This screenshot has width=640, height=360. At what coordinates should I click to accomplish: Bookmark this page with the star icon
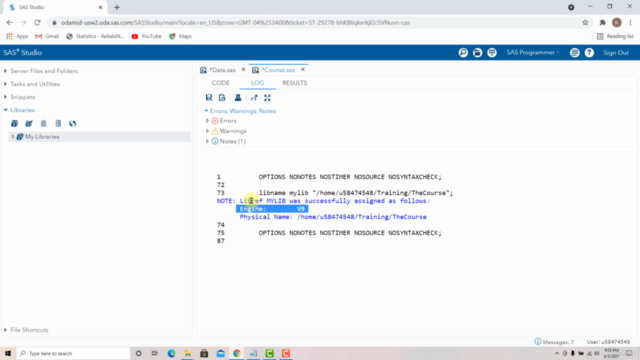[x=585, y=22]
